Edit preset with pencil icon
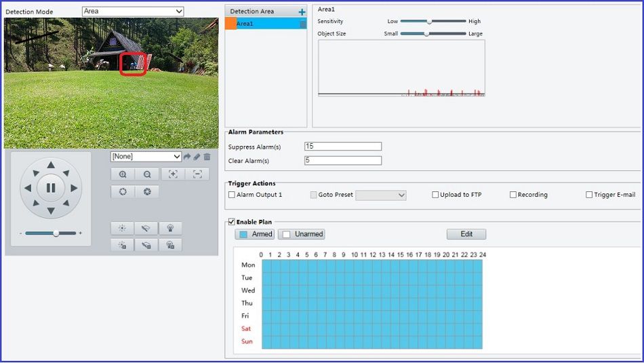This screenshot has height=363, width=644. click(197, 157)
